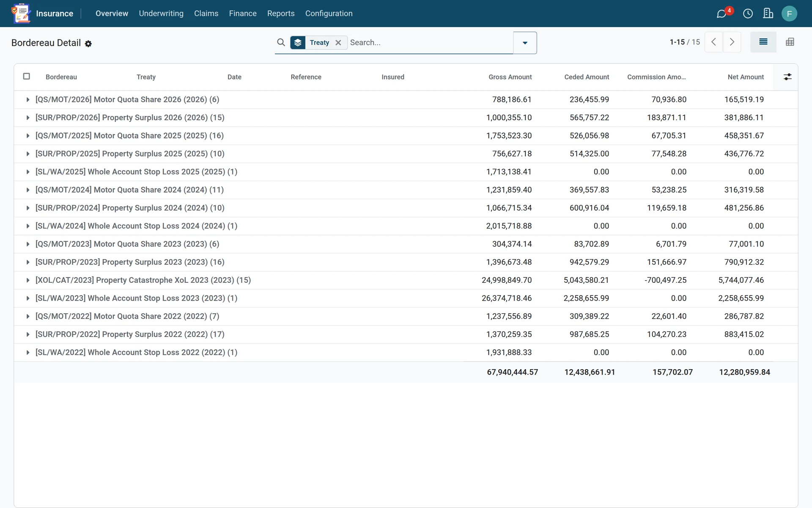
Task: Open the Overview menu
Action: pyautogui.click(x=112, y=14)
